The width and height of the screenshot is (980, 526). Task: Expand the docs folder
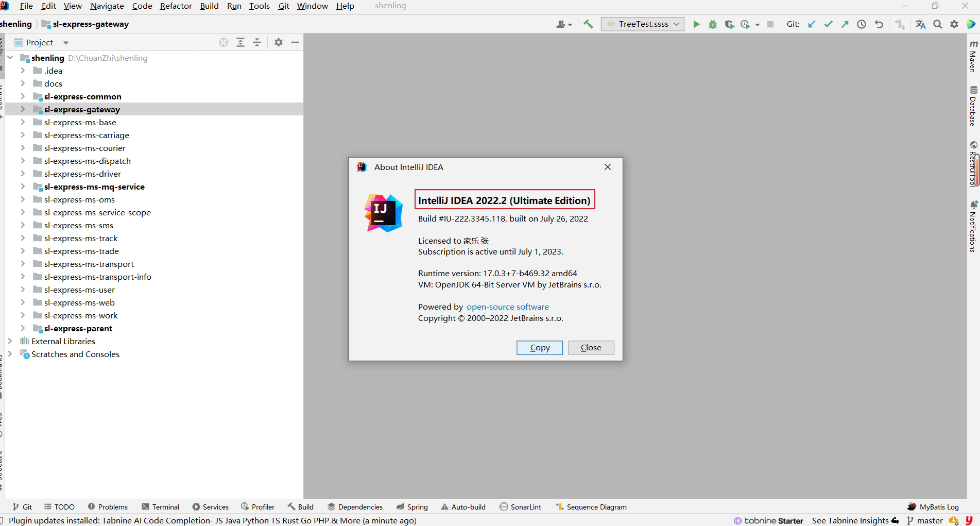point(23,83)
